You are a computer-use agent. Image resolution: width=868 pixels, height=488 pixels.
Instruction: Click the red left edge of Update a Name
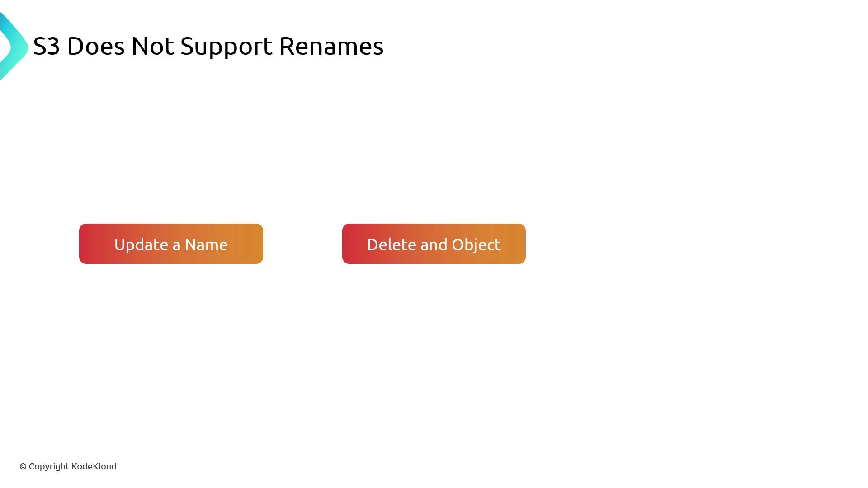click(x=85, y=244)
